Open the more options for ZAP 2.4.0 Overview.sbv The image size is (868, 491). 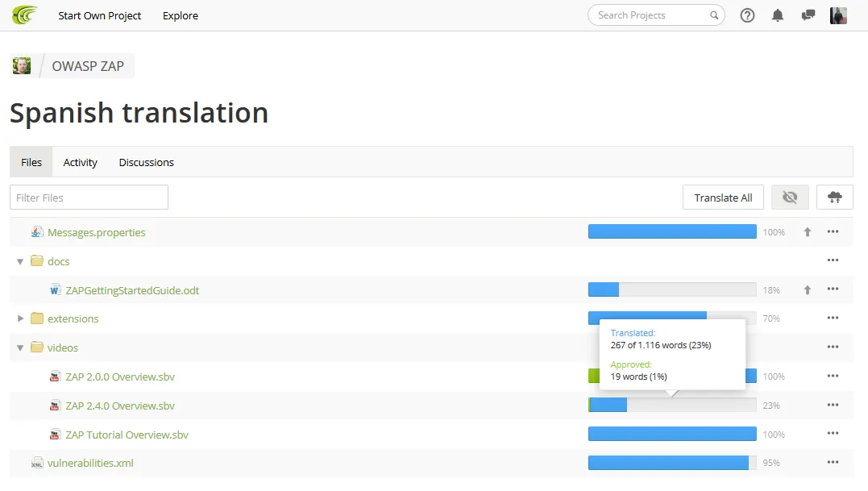coord(833,405)
